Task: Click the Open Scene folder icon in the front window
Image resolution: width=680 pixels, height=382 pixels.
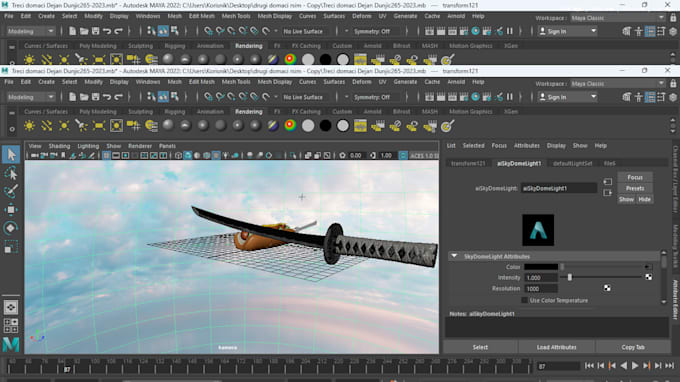Action: (x=84, y=97)
